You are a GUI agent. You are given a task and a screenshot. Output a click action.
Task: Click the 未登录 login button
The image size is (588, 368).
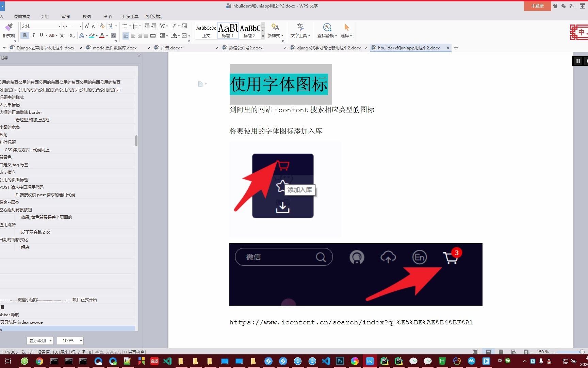[537, 6]
